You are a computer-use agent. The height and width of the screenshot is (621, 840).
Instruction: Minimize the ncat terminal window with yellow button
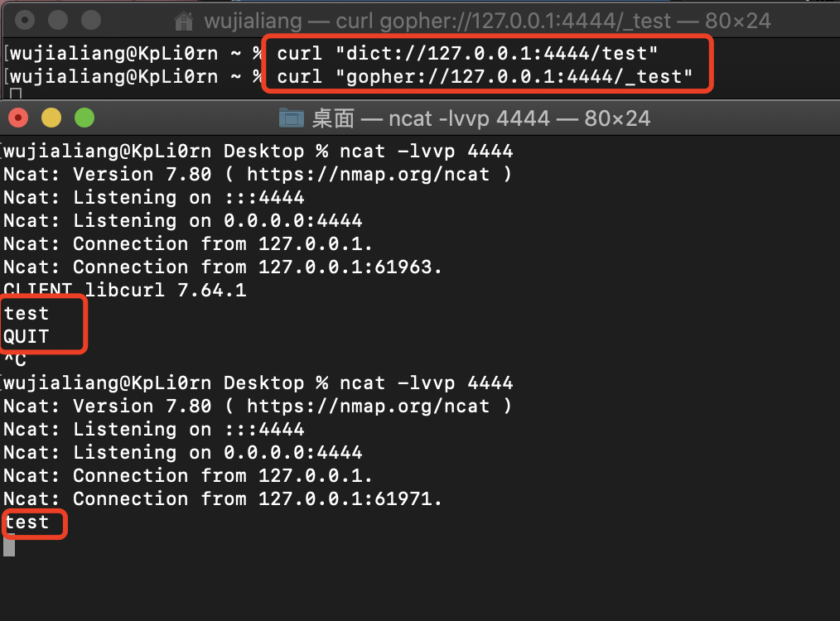coord(51,118)
